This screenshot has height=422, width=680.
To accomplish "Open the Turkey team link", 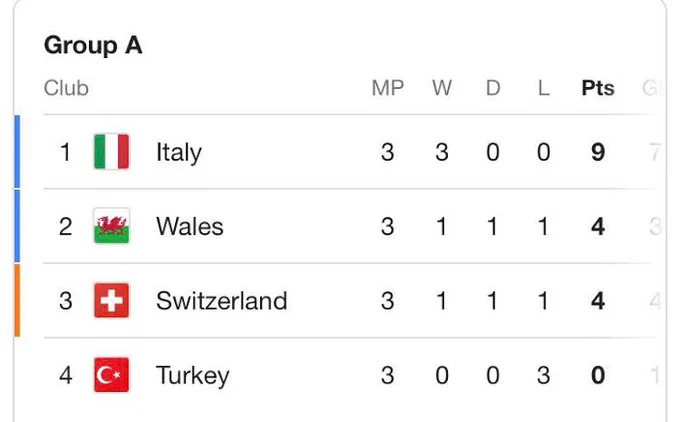I will point(193,376).
